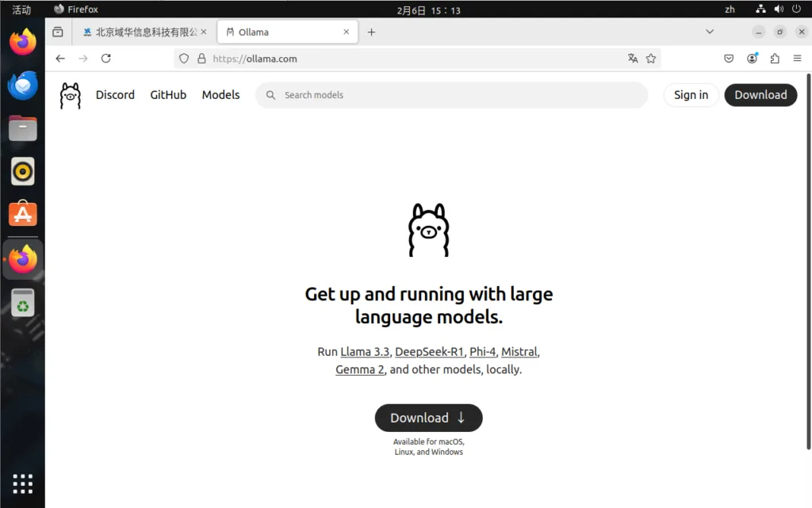Open the Firefox account icon
Image resolution: width=812 pixels, height=508 pixels.
pyautogui.click(x=752, y=59)
